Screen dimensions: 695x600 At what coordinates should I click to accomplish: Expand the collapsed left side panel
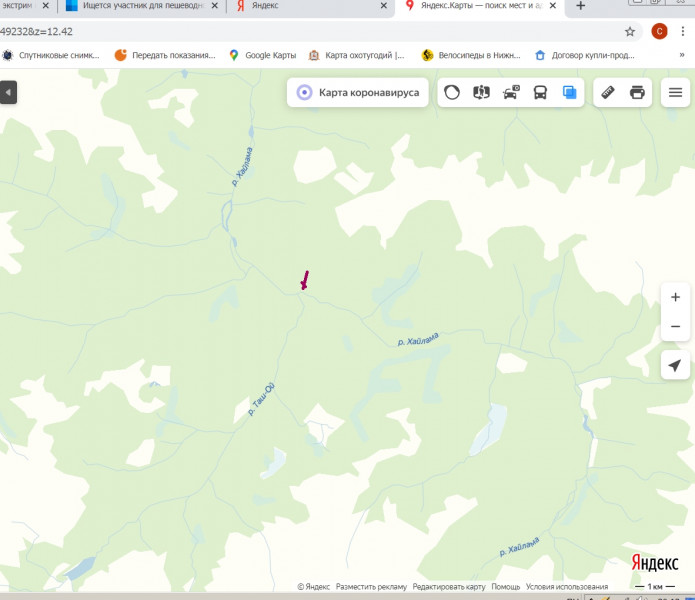(x=8, y=93)
